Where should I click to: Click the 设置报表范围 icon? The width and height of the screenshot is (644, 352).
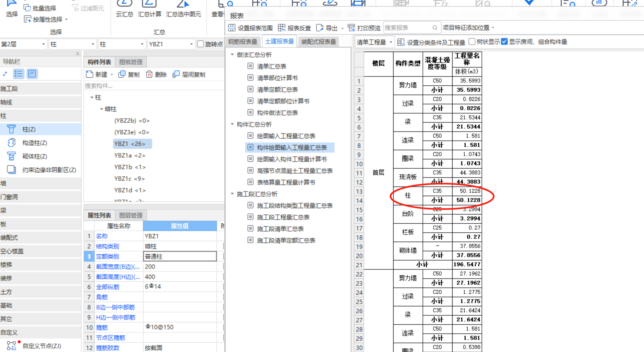(x=231, y=28)
